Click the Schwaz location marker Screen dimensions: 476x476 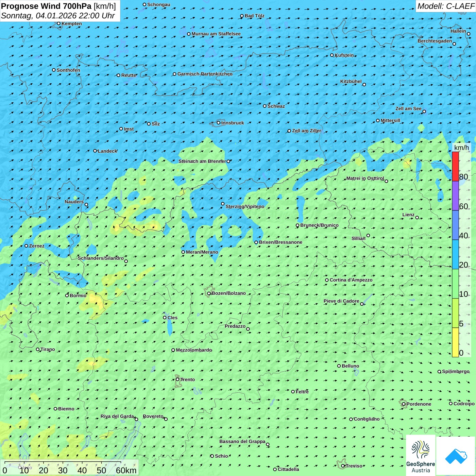(265, 106)
